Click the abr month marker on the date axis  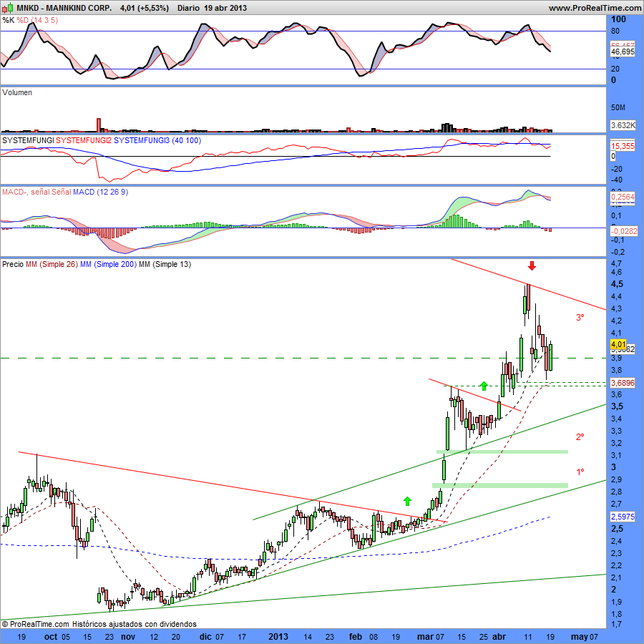coord(499,636)
